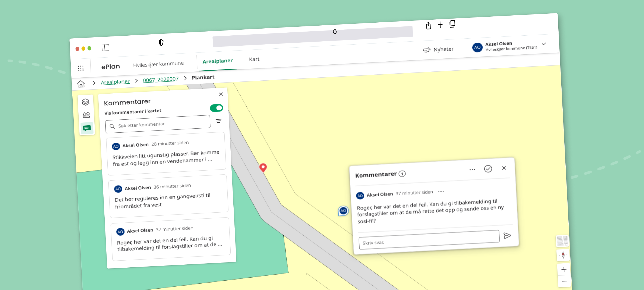
Task: Send the reply with arrow icon
Action: [507, 236]
